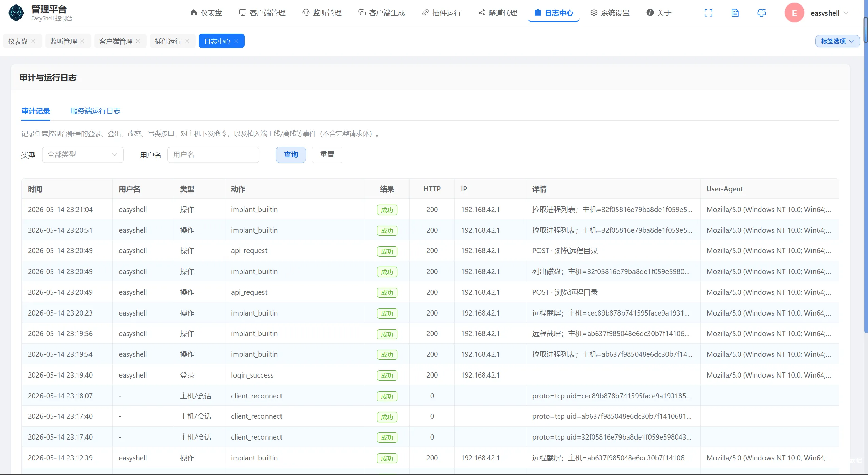Screen dimensions: 868x475
Task: Close the 监听管理 tab
Action: coord(82,41)
